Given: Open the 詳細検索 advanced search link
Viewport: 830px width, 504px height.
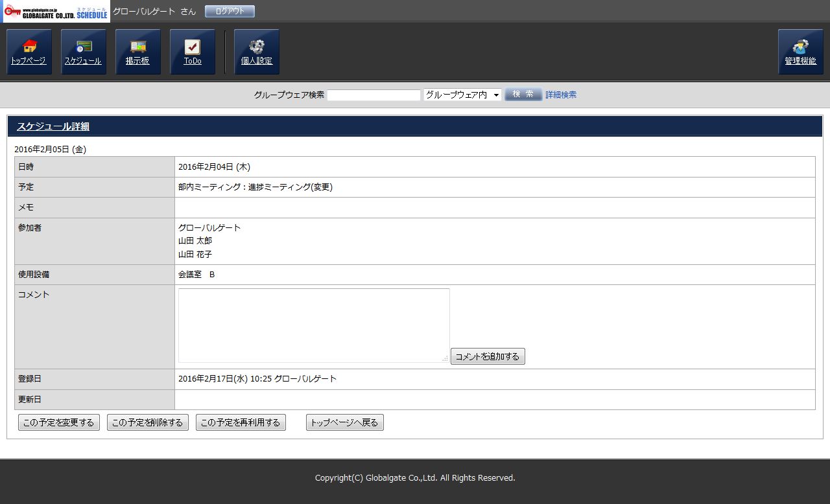Looking at the screenshot, I should click(x=561, y=95).
